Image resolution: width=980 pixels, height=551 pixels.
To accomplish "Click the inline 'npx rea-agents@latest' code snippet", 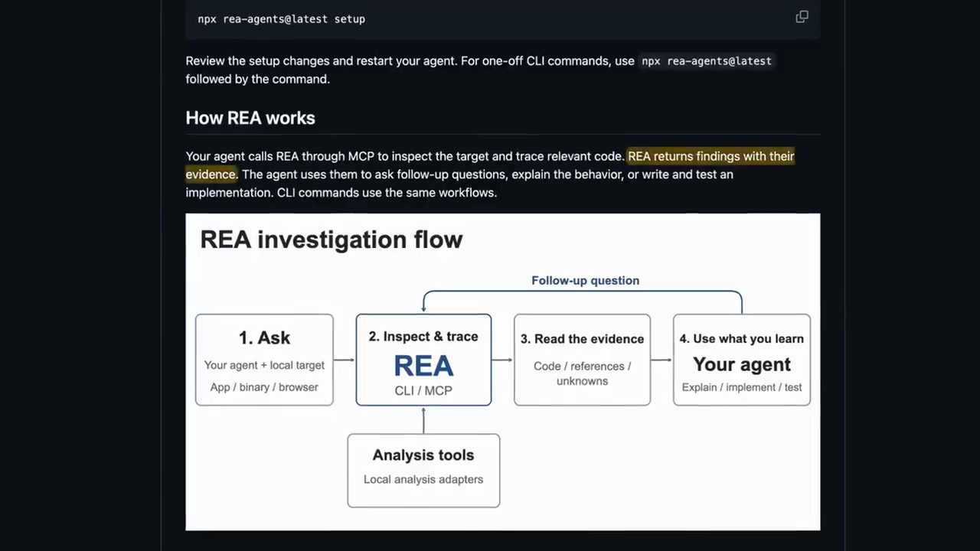I will click(707, 60).
